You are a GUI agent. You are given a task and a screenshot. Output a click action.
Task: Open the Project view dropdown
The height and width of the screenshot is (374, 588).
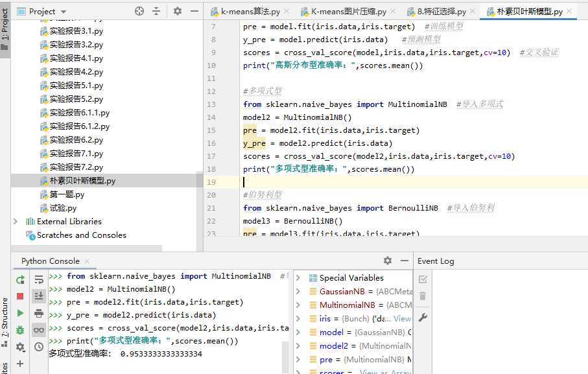click(x=64, y=12)
